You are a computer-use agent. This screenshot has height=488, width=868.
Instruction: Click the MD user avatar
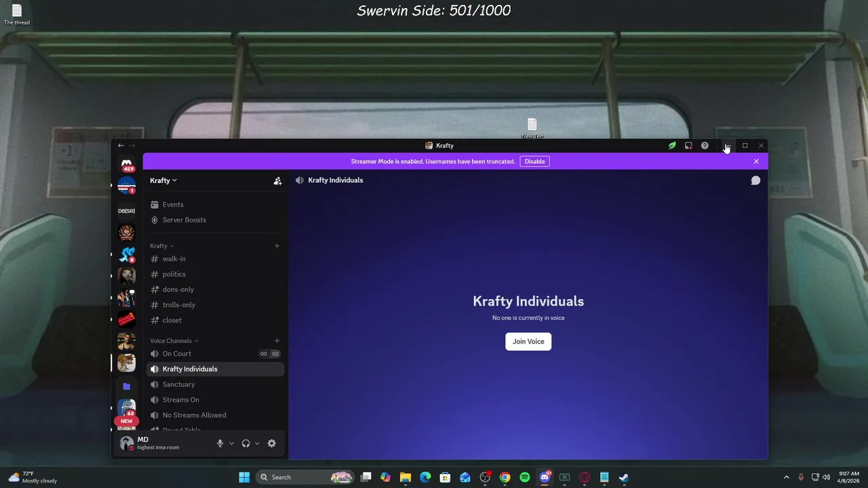coord(127,443)
